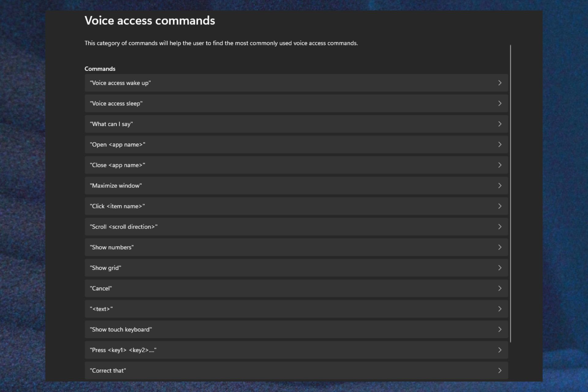The width and height of the screenshot is (588, 392).
Task: Click chevron next to "Show touch keyboard"
Action: [499, 330]
